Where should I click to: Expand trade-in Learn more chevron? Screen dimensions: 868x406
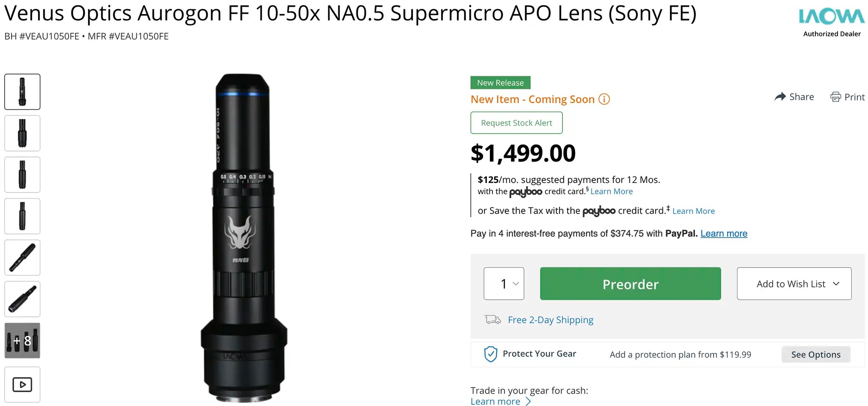pos(528,401)
